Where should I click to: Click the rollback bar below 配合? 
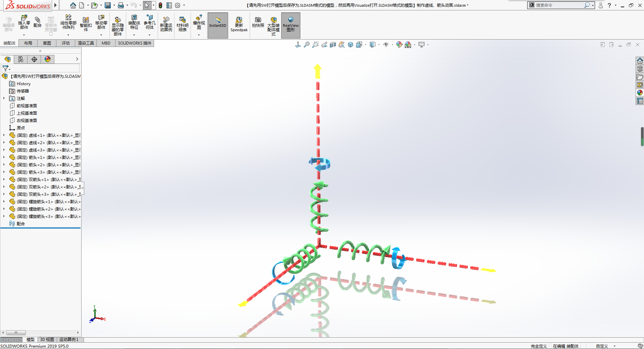(x=40, y=228)
